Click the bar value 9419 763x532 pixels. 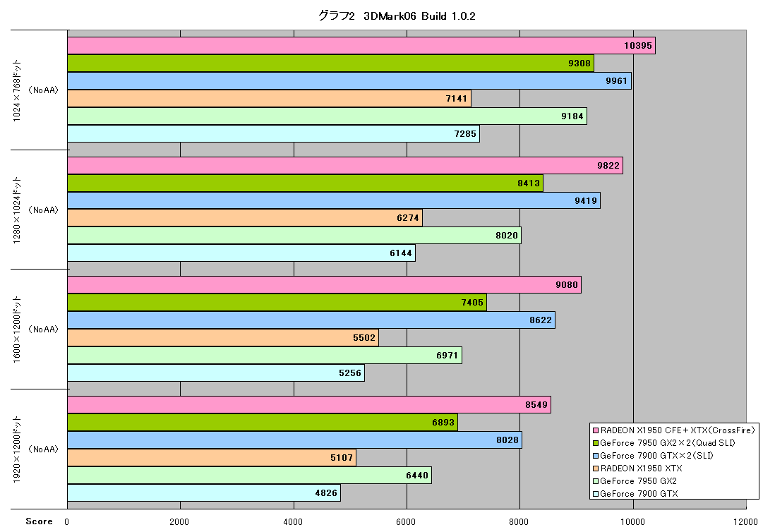pyautogui.click(x=586, y=201)
